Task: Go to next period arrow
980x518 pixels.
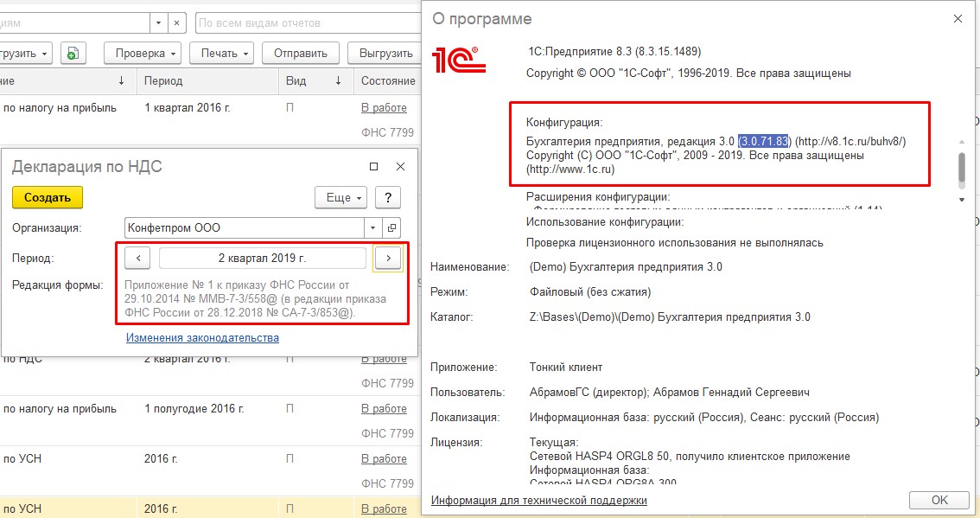Action: click(388, 258)
